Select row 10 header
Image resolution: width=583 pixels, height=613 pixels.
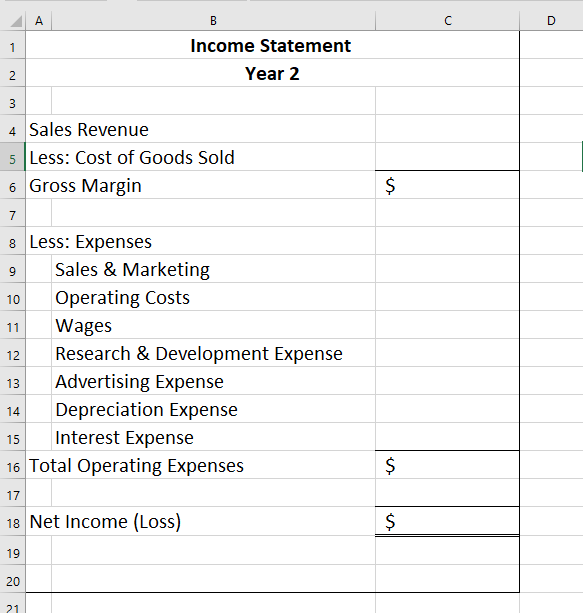(x=13, y=297)
